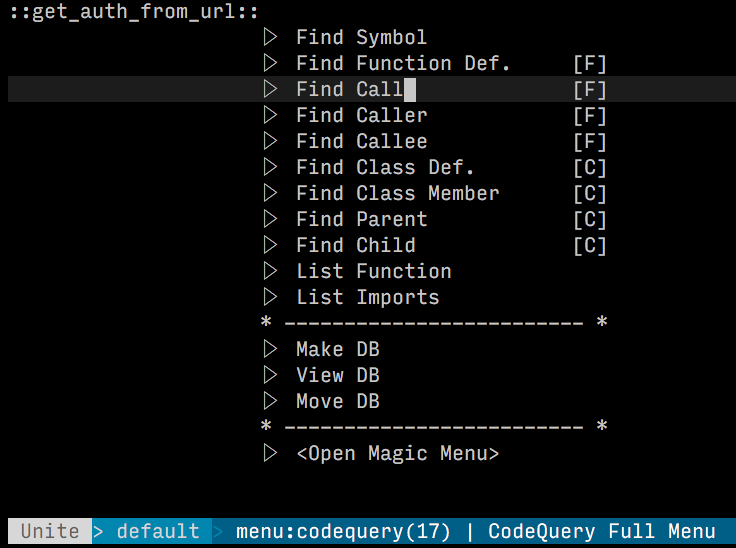736x548 pixels.
Task: Open the Magic Menu link
Action: (x=398, y=453)
